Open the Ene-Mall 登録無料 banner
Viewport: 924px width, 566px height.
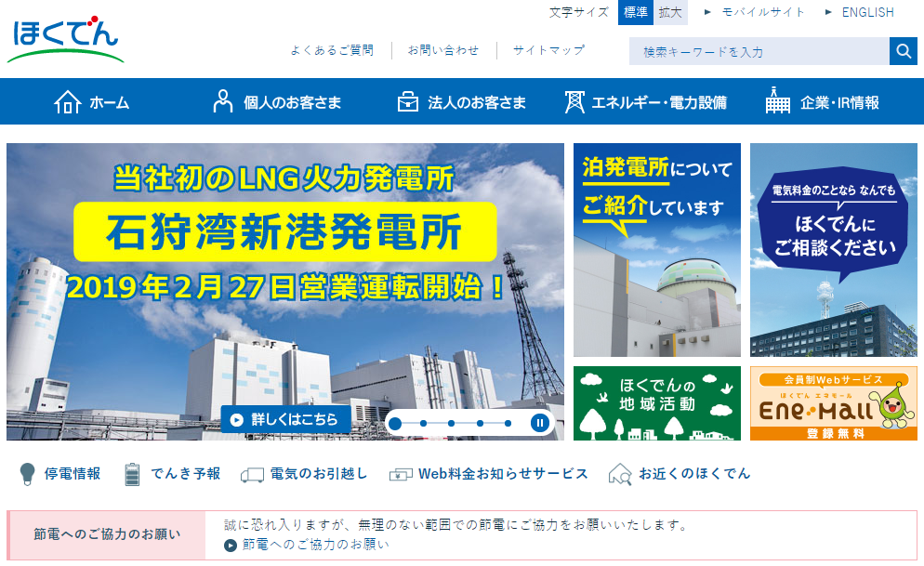[833, 403]
